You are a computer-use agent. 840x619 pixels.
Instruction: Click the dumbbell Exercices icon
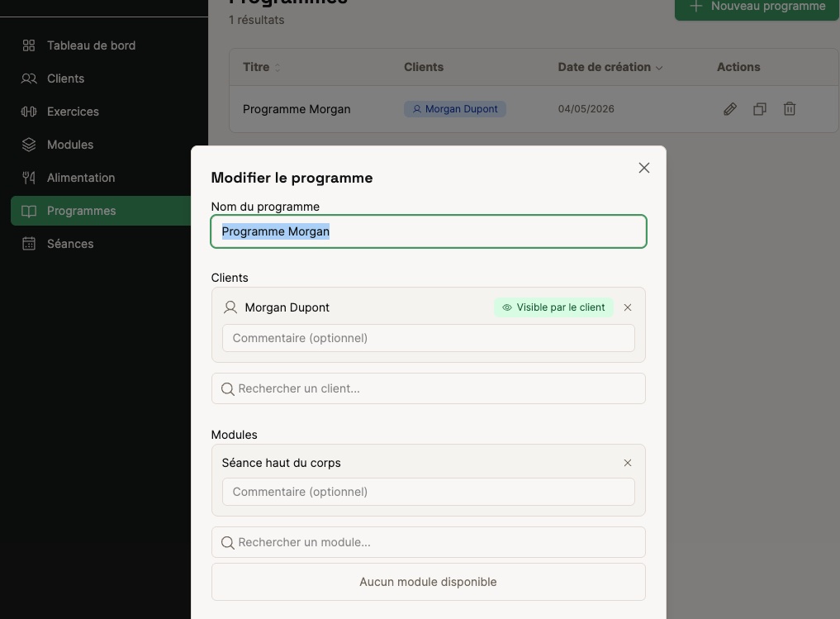(x=29, y=112)
